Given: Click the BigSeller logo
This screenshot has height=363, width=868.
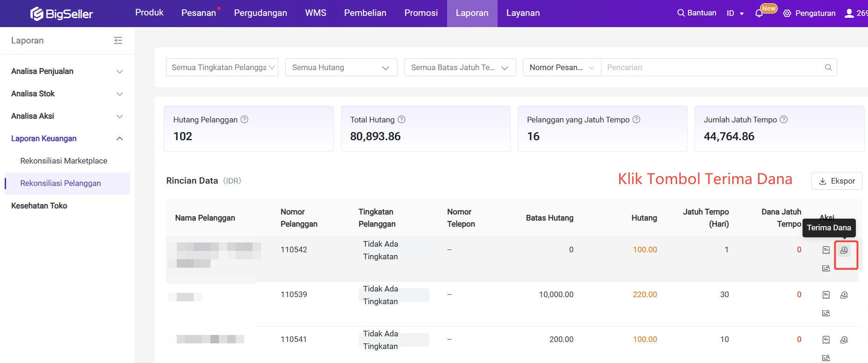Looking at the screenshot, I should coord(62,14).
